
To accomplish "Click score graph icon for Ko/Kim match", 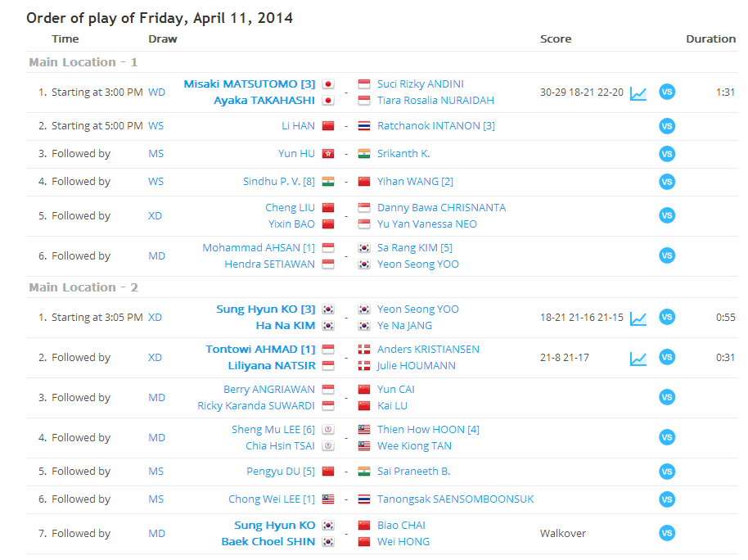I will [638, 318].
